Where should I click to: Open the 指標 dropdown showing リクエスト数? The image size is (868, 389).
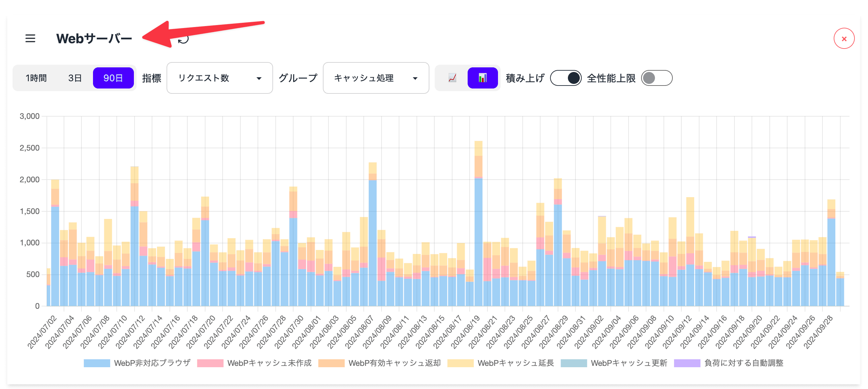[219, 78]
